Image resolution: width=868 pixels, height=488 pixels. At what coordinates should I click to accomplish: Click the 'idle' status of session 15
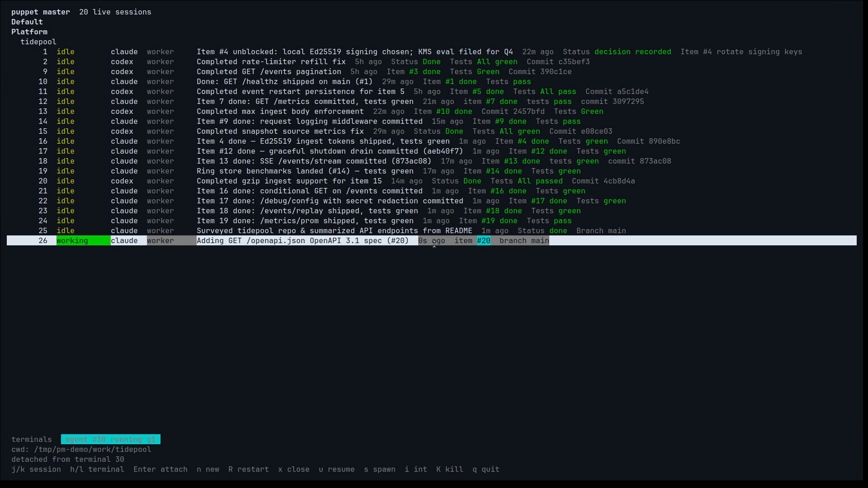point(66,131)
